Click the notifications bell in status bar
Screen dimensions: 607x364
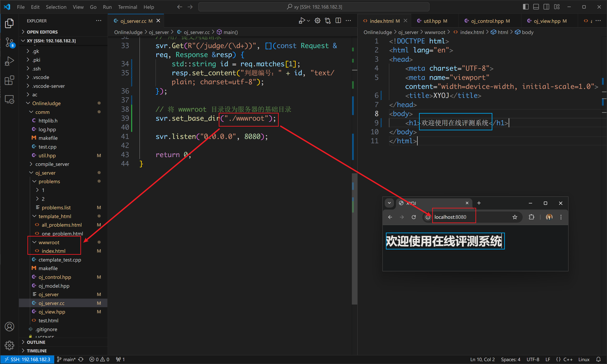click(598, 359)
